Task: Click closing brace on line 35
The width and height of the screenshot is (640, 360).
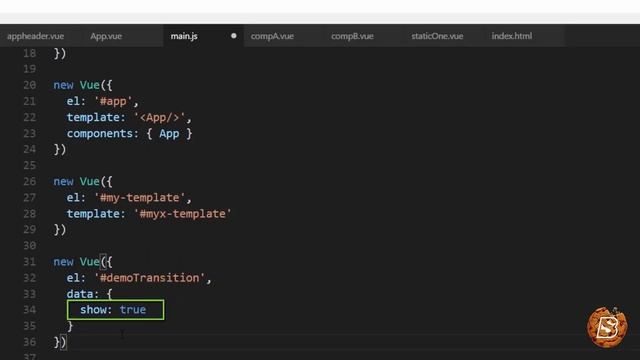Action: point(70,326)
